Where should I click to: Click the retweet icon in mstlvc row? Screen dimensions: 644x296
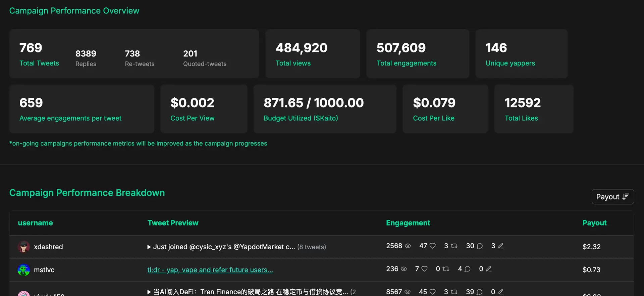point(446,269)
